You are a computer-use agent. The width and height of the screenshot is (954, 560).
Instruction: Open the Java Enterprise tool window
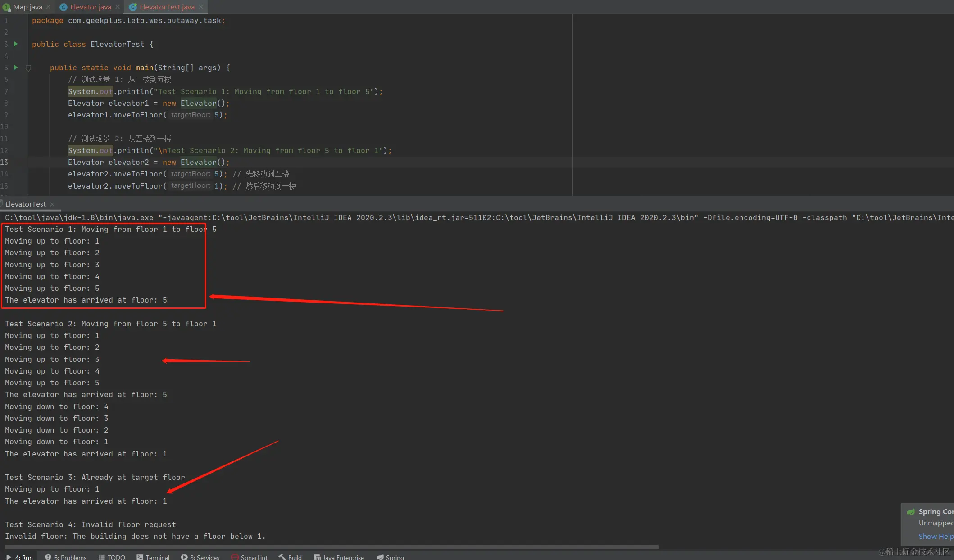tap(339, 557)
